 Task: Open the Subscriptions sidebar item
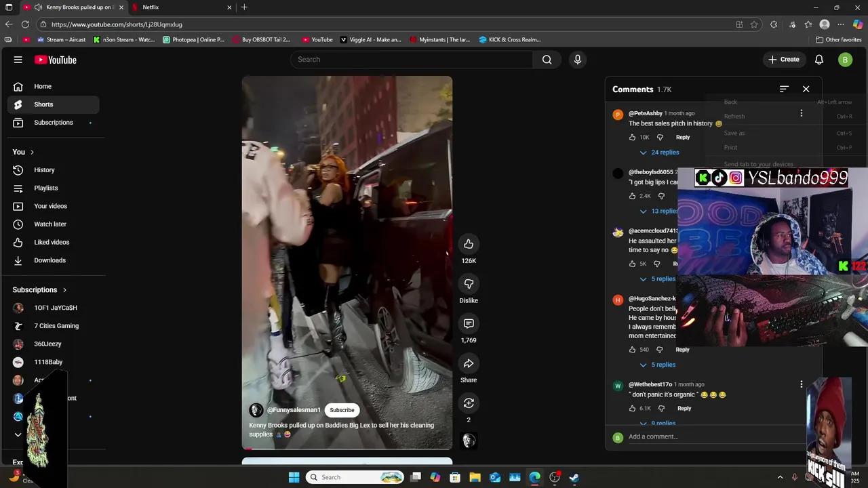pos(53,123)
